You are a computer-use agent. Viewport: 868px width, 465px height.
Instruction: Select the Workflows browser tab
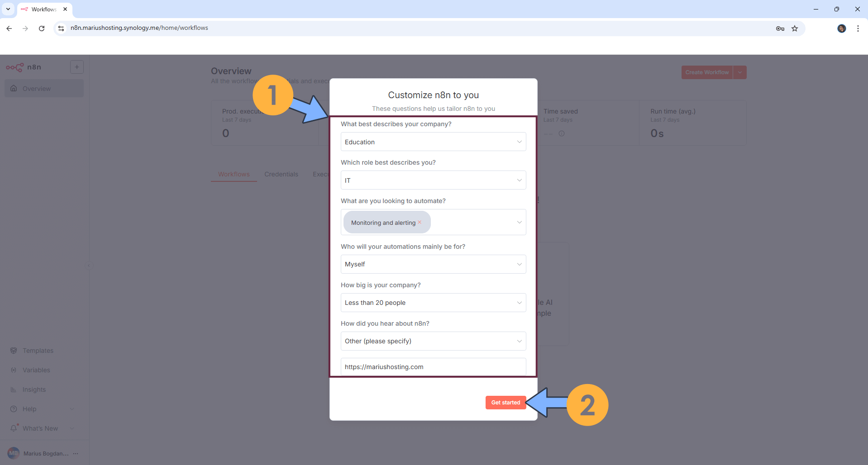coord(44,9)
